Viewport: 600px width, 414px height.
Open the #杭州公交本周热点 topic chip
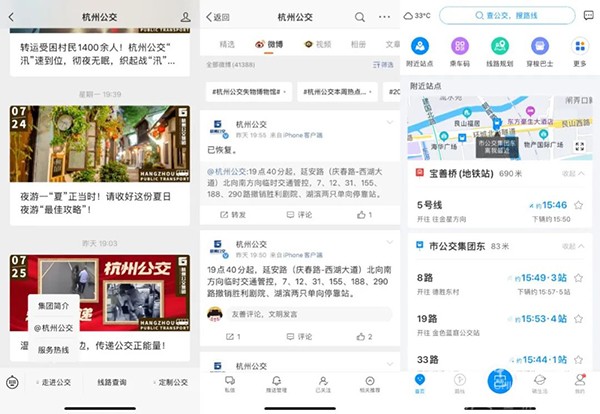[337, 92]
